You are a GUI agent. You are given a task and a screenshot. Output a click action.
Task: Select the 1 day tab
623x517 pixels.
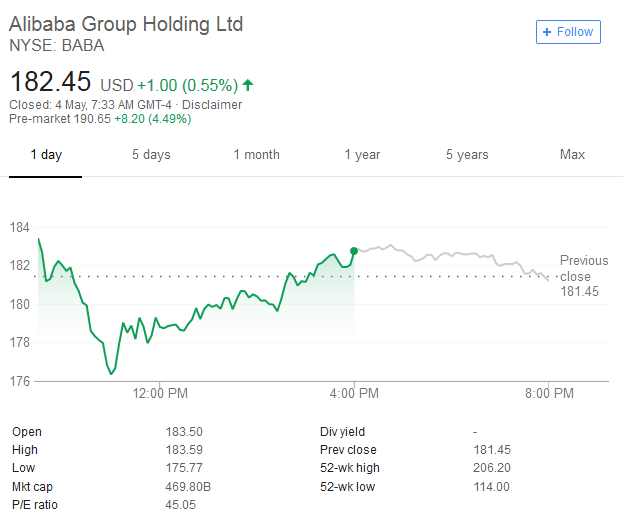[46, 155]
